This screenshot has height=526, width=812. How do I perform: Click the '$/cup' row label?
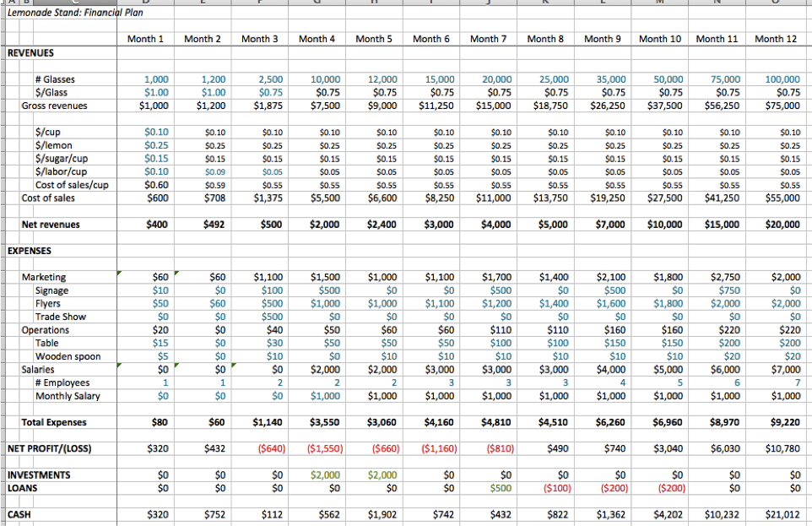click(47, 133)
